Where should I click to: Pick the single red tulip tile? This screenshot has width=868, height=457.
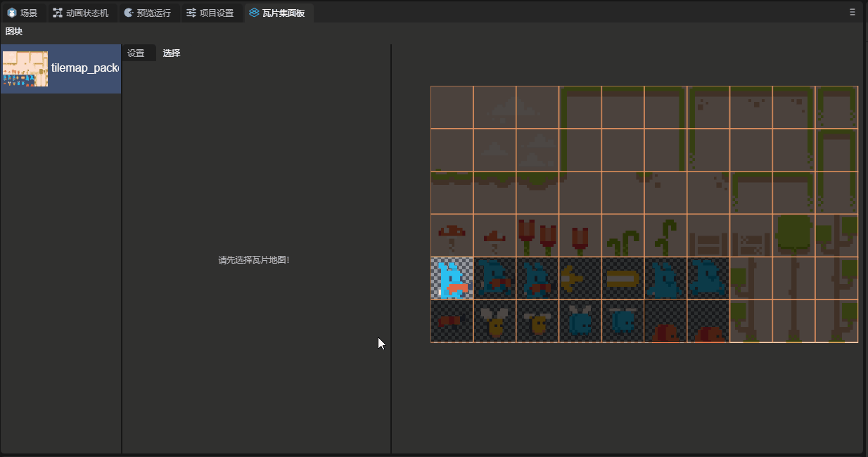coord(580,236)
